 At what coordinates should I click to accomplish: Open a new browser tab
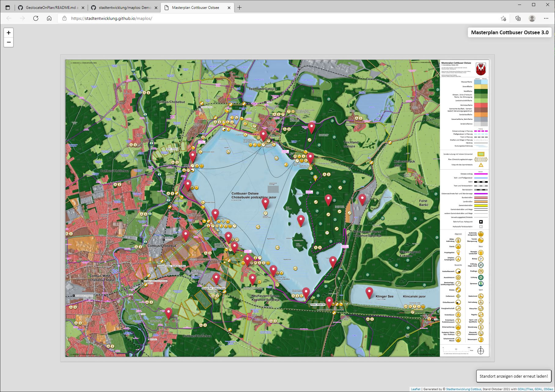pyautogui.click(x=239, y=8)
